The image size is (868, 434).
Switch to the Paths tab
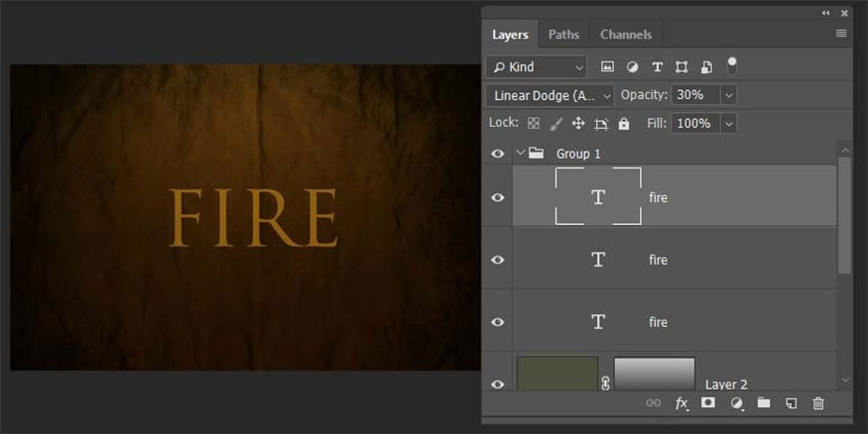(x=563, y=35)
